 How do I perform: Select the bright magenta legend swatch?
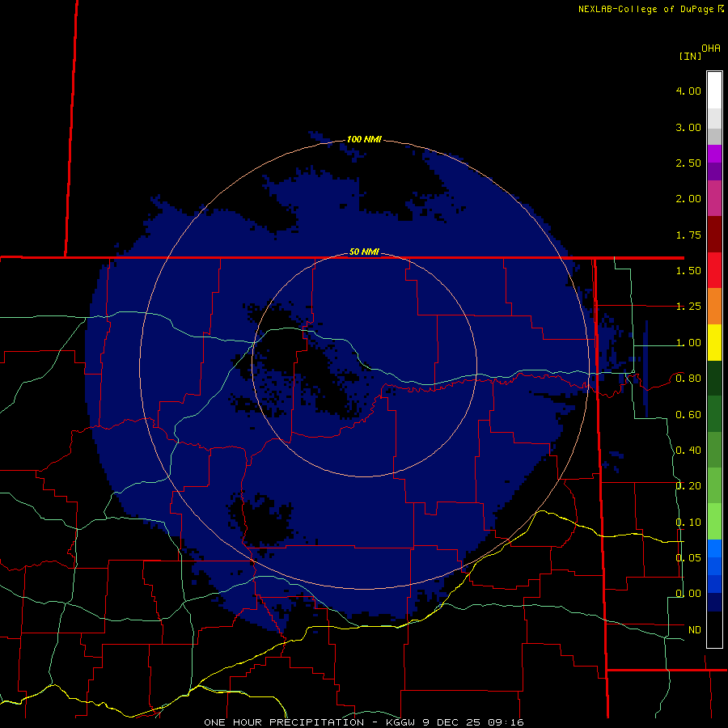tap(714, 154)
